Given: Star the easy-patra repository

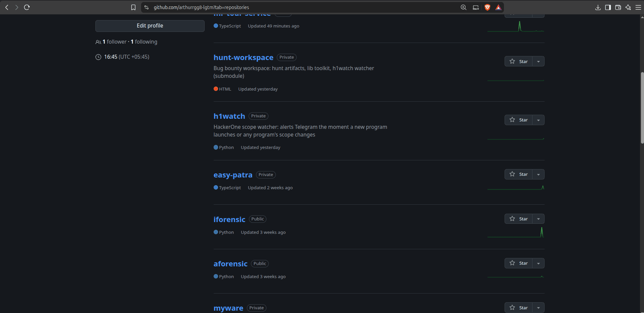Looking at the screenshot, I should tap(518, 174).
